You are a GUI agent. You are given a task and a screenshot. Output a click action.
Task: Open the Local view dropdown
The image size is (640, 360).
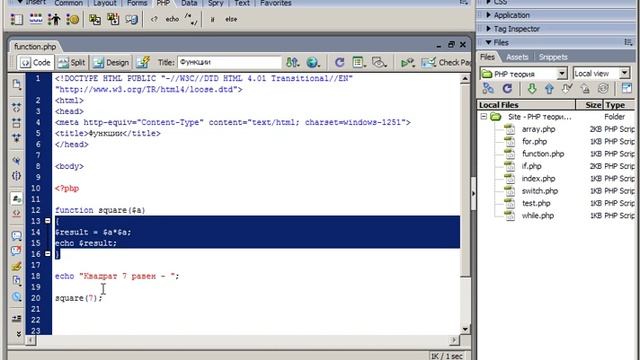coord(624,73)
